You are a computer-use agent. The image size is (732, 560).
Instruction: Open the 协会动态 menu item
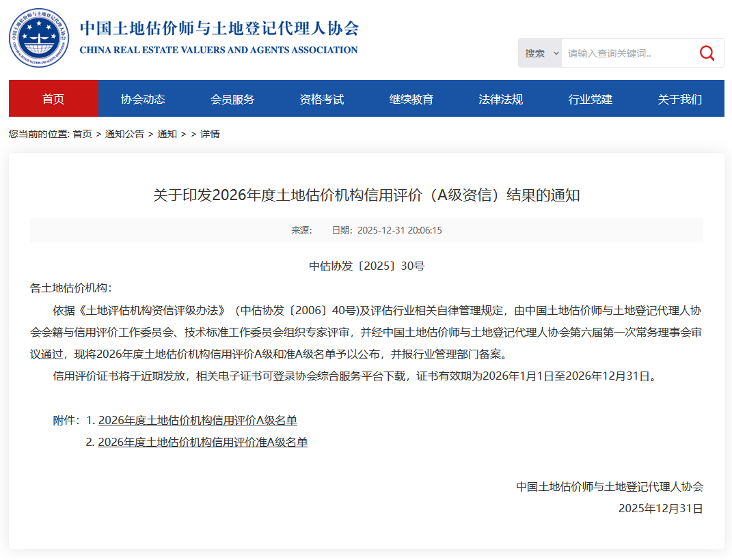pos(143,99)
